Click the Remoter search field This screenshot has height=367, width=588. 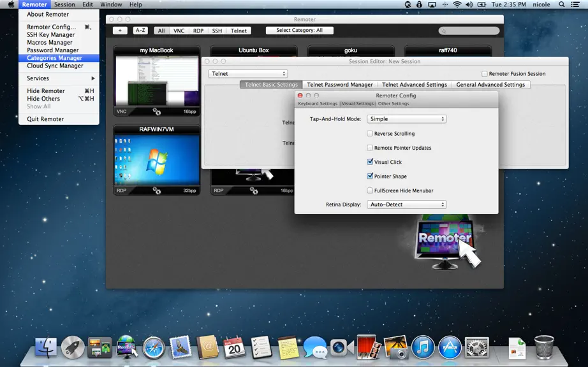coord(469,31)
